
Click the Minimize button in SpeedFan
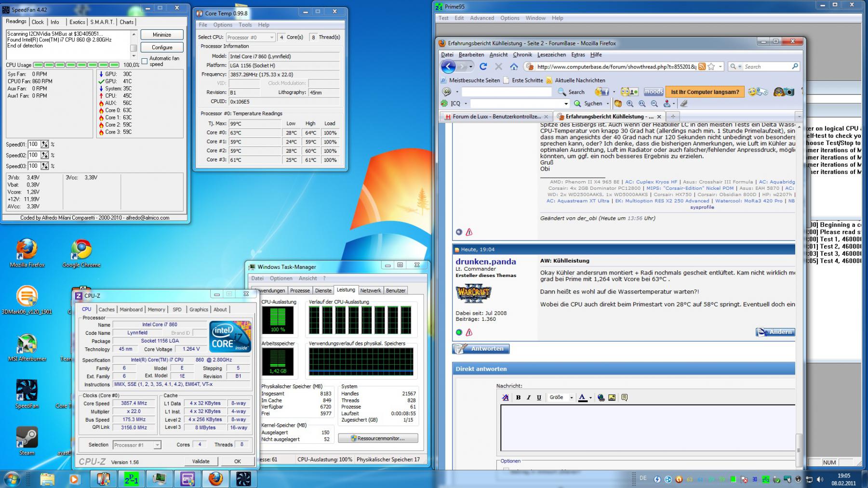pos(162,35)
